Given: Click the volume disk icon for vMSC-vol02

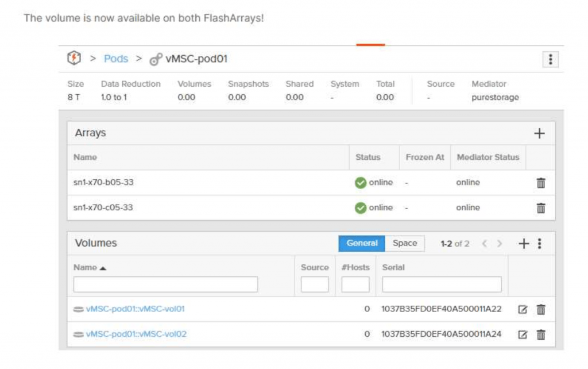Looking at the screenshot, I should [x=78, y=335].
